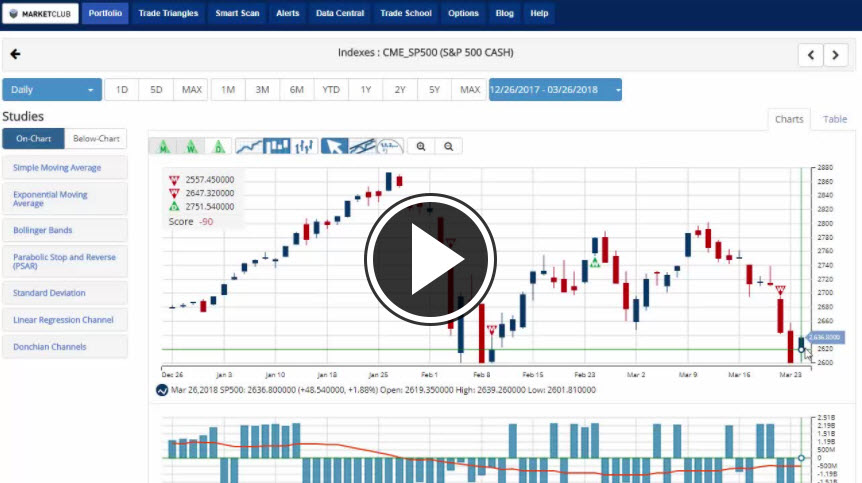This screenshot has width=862, height=483.
Task: Open the Smart Scan menu
Action: [235, 14]
